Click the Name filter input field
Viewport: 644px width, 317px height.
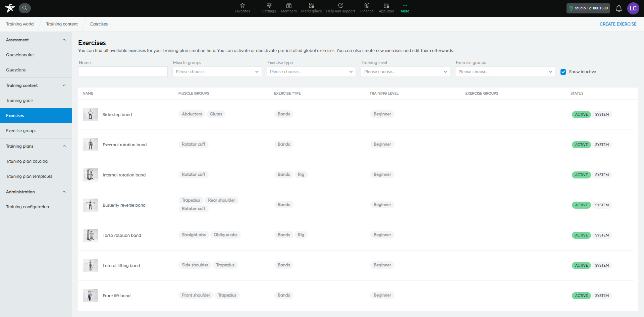point(123,72)
